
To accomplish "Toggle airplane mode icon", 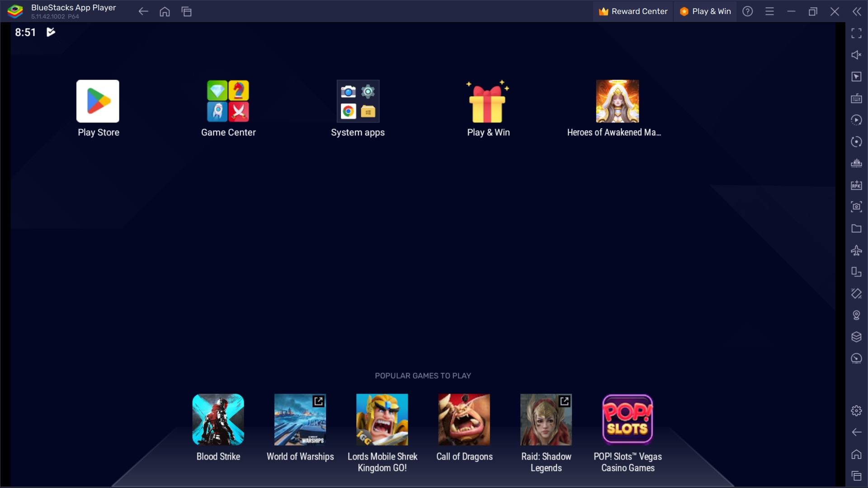I will click(x=856, y=250).
